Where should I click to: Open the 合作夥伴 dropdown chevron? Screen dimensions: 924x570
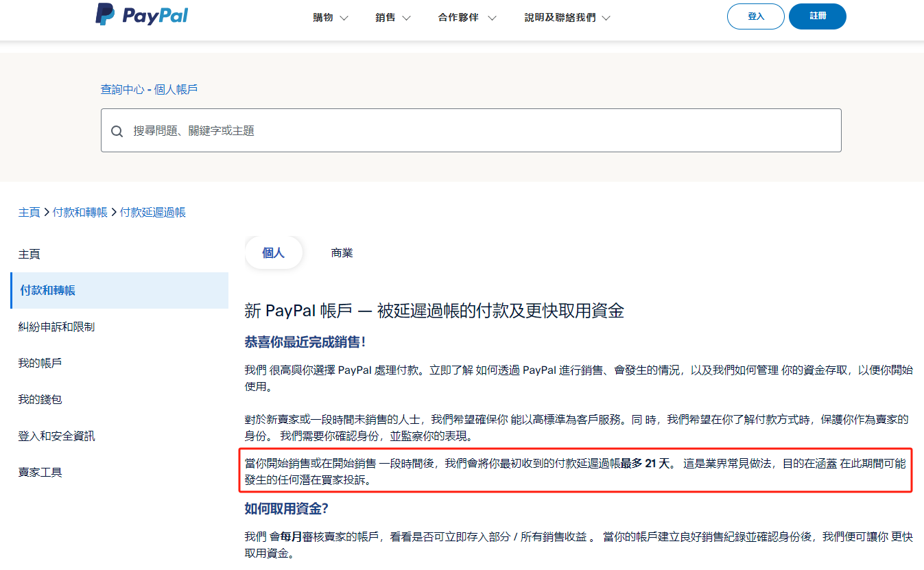tap(492, 18)
